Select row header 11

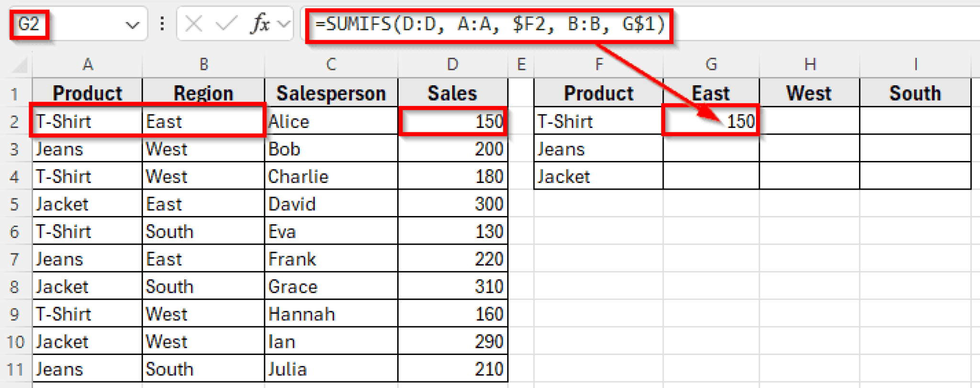point(17,369)
